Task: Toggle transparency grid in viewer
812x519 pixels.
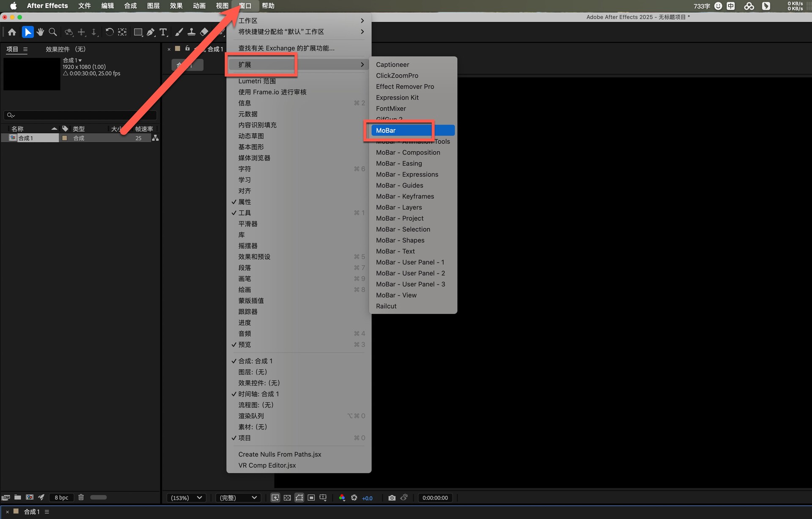Action: click(287, 498)
